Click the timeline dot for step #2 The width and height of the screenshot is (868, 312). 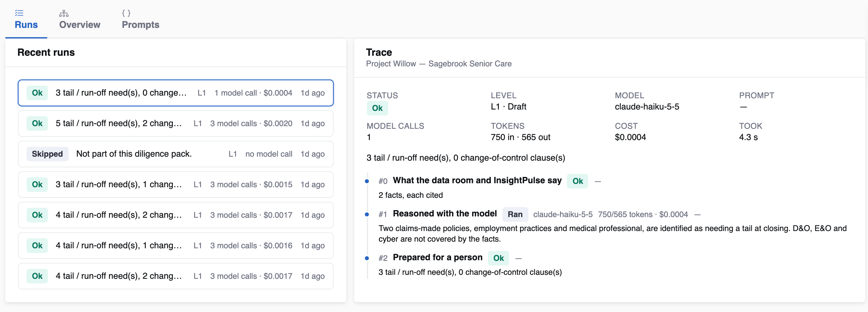367,259
